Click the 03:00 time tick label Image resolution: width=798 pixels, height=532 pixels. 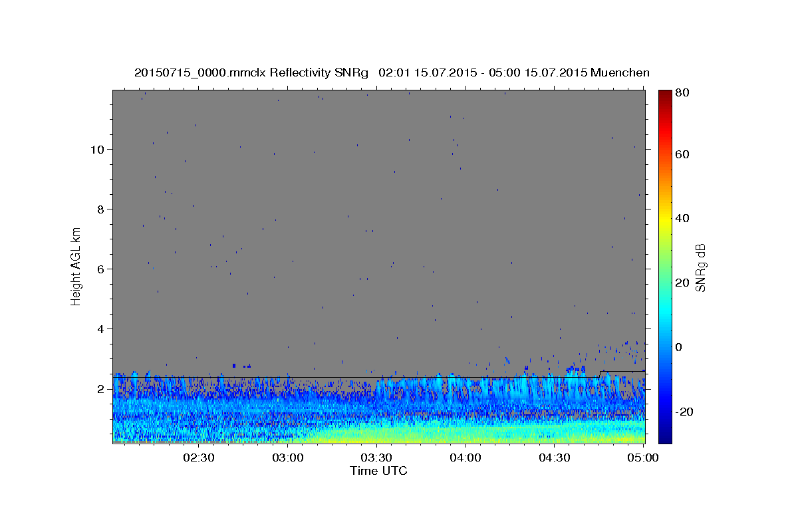pos(288,458)
